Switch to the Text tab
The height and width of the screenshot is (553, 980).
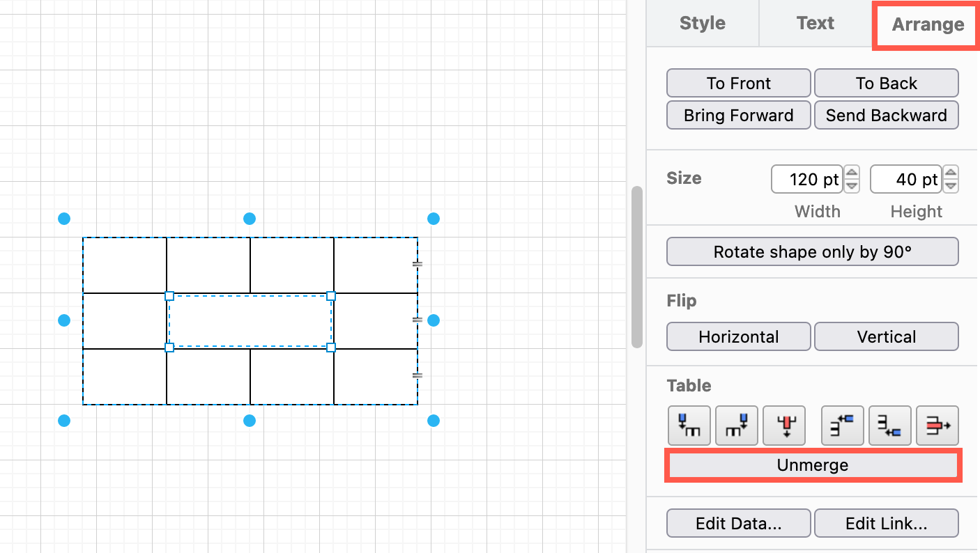tap(815, 23)
